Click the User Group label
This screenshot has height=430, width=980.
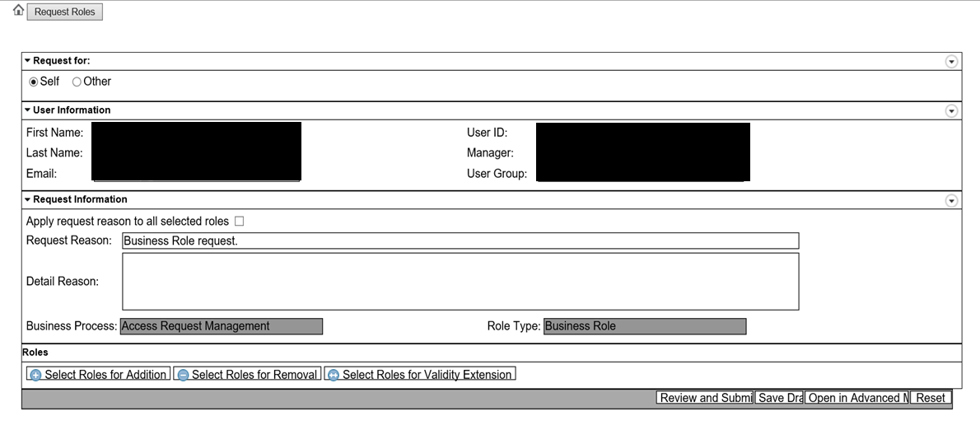497,173
